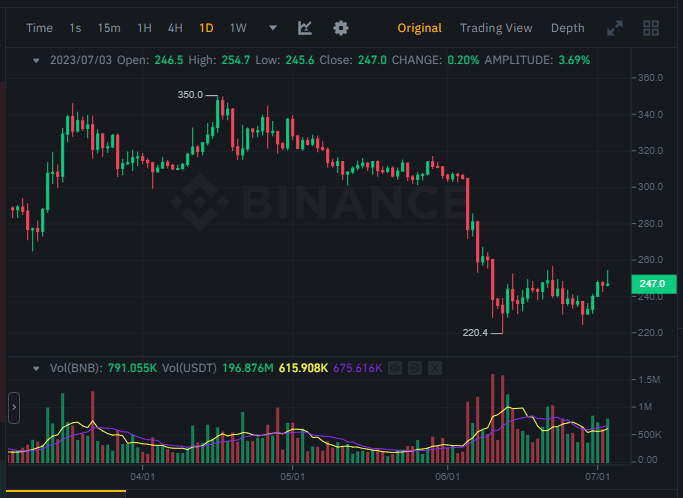Select the 1D interval

pyautogui.click(x=206, y=28)
